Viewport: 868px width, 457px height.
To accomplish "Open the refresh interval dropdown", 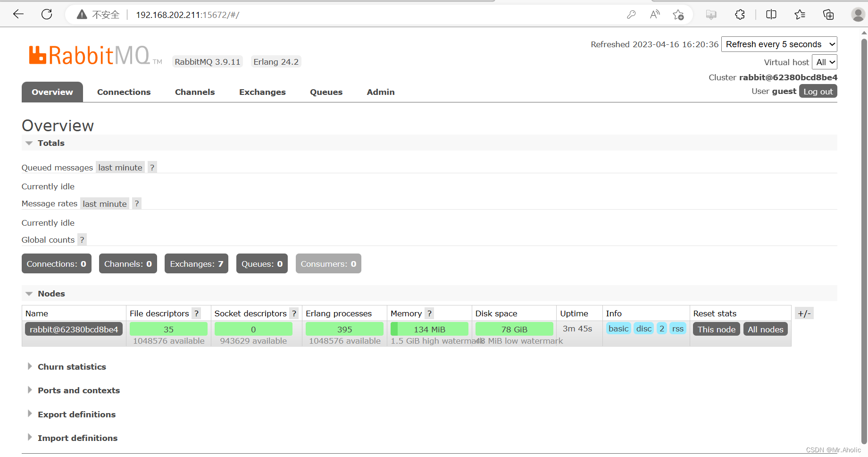I will [x=779, y=44].
